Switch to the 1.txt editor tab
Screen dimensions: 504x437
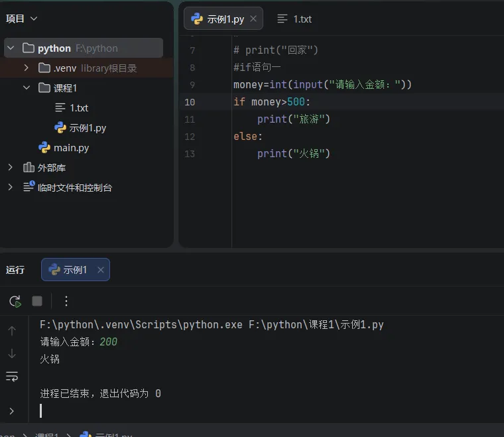294,19
